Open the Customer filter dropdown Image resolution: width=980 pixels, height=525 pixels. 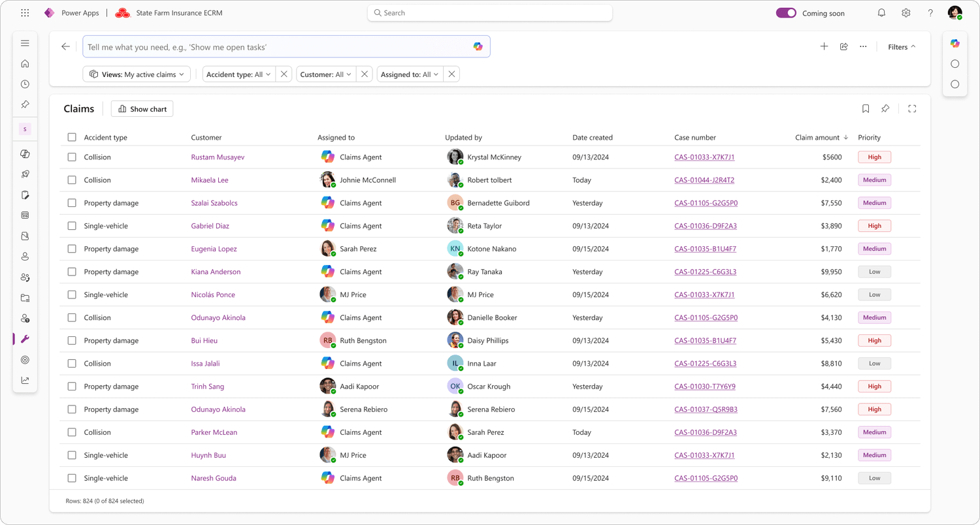click(x=326, y=74)
